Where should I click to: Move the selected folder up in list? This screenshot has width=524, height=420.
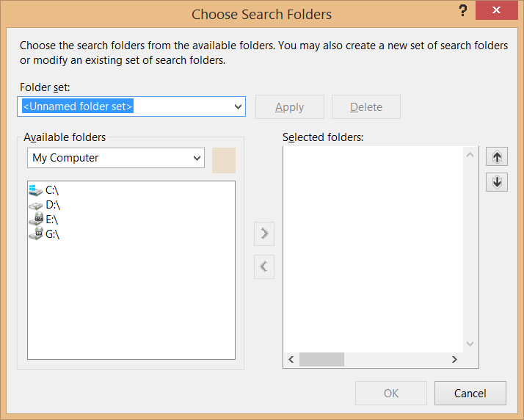(x=497, y=156)
